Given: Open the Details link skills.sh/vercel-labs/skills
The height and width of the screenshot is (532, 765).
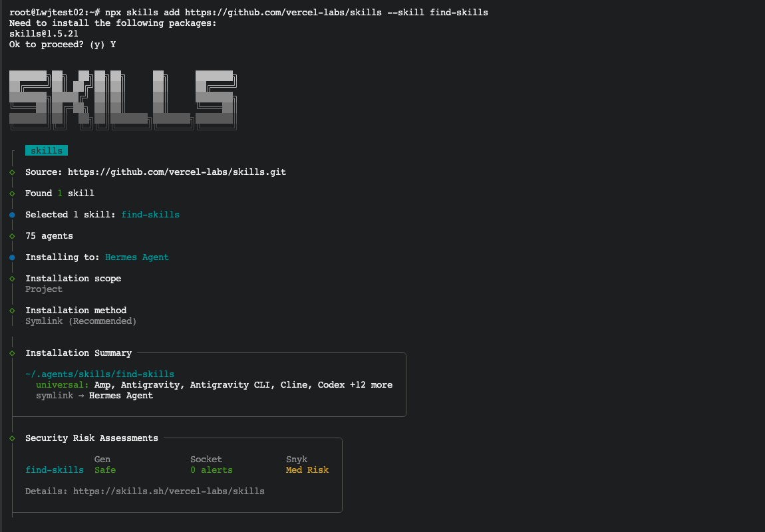Looking at the screenshot, I should [x=169, y=491].
